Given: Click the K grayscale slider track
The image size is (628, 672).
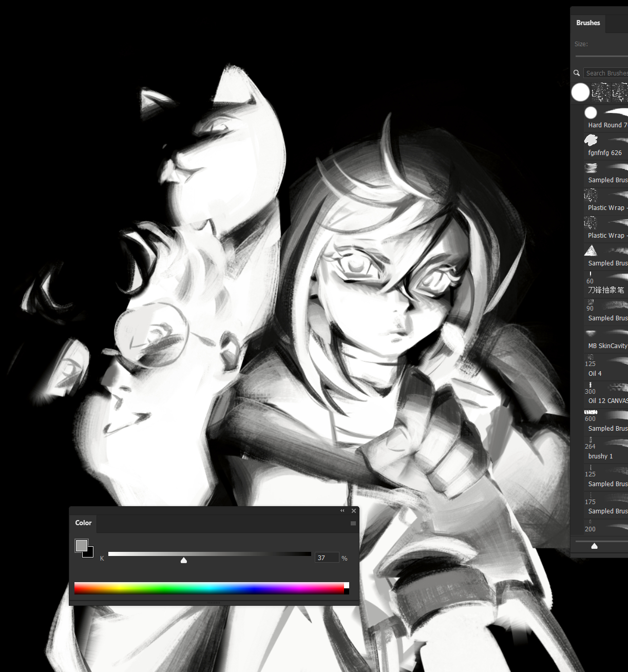Looking at the screenshot, I should (x=210, y=554).
